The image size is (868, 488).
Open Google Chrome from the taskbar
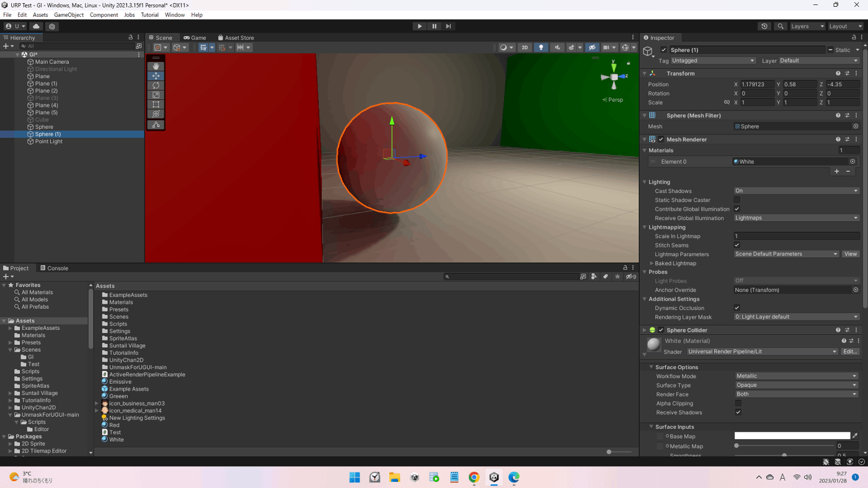click(x=474, y=477)
